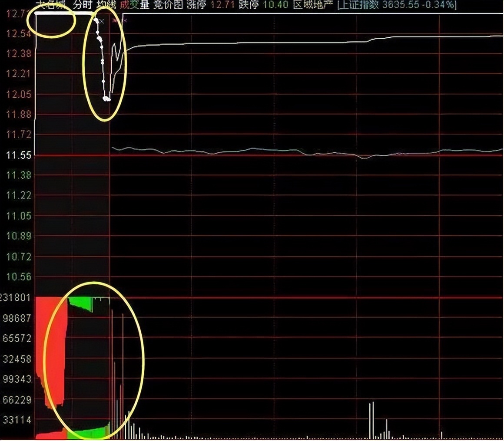This screenshot has width=504, height=441.
Task: Click the 33114 volume axis label
Action: pos(17,420)
